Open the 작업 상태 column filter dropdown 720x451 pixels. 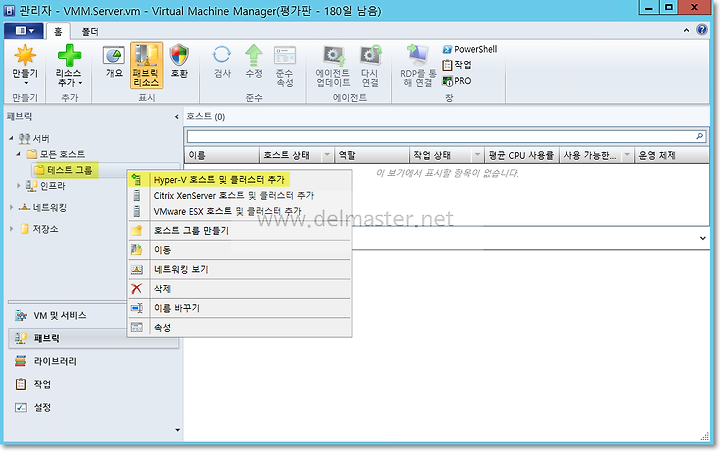[x=477, y=155]
